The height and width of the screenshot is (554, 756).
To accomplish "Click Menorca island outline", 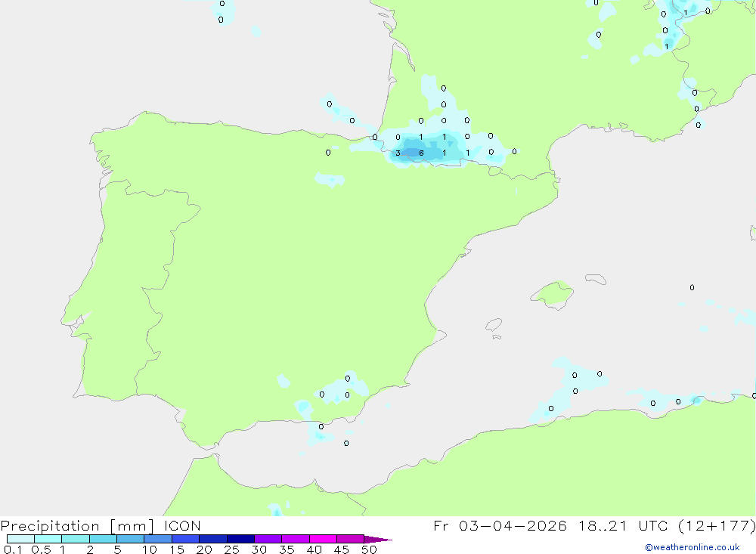I will pos(595,279).
